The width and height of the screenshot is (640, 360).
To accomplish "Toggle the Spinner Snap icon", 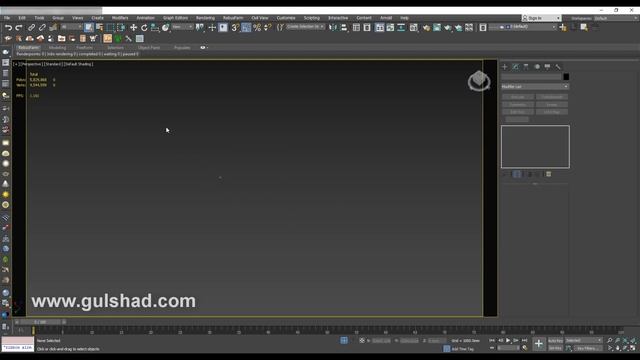I will (x=268, y=27).
